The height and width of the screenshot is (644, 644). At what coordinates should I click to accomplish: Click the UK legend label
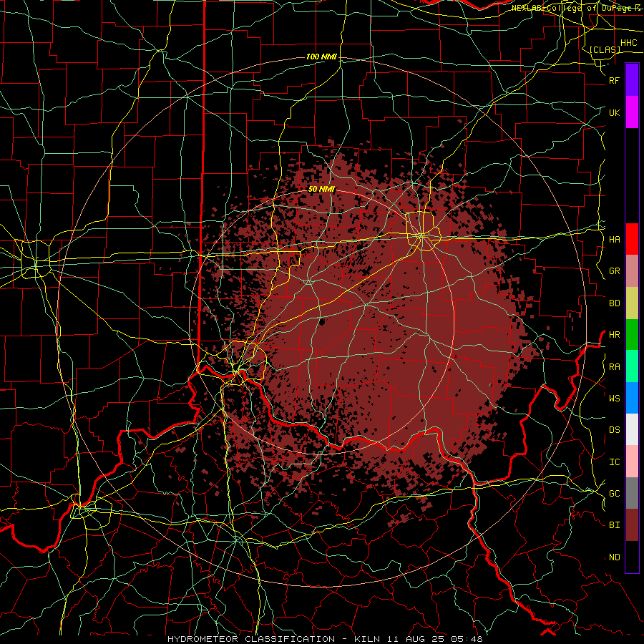pos(615,112)
